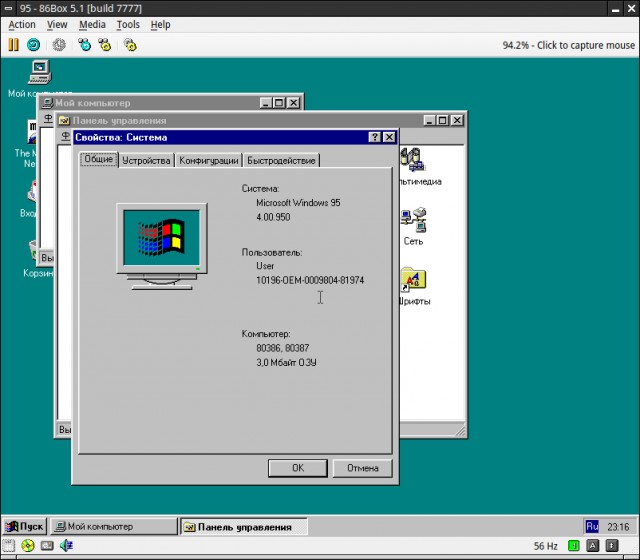This screenshot has height=560, width=640.
Task: Switch to the Устройства tab
Action: [146, 160]
